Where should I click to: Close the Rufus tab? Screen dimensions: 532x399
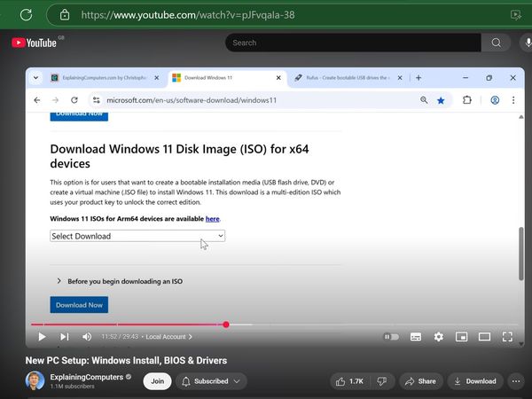(400, 78)
